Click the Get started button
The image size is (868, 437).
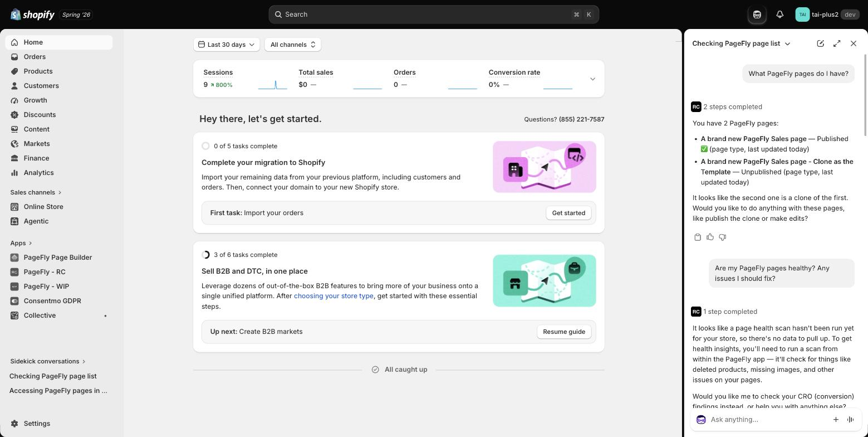568,213
